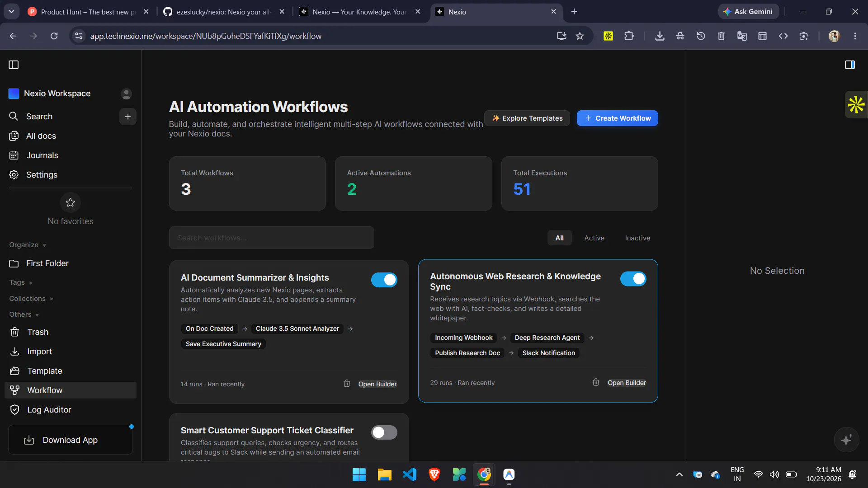This screenshot has width=868, height=488.
Task: Open File Explorer from taskbar
Action: coord(384,474)
